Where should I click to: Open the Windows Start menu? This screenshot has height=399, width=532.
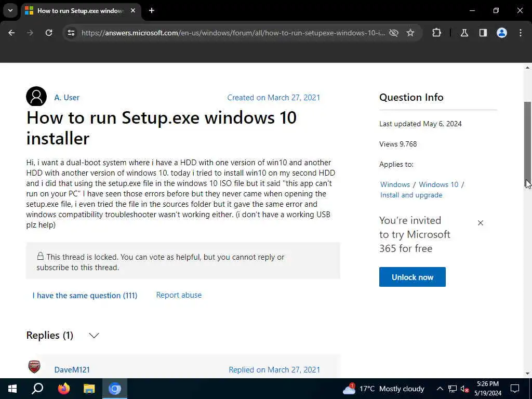coord(12,389)
